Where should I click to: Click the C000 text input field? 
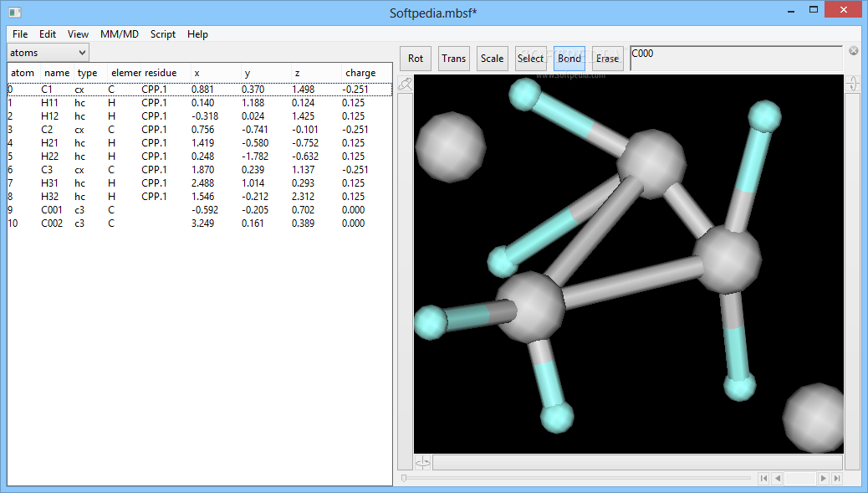(736, 58)
